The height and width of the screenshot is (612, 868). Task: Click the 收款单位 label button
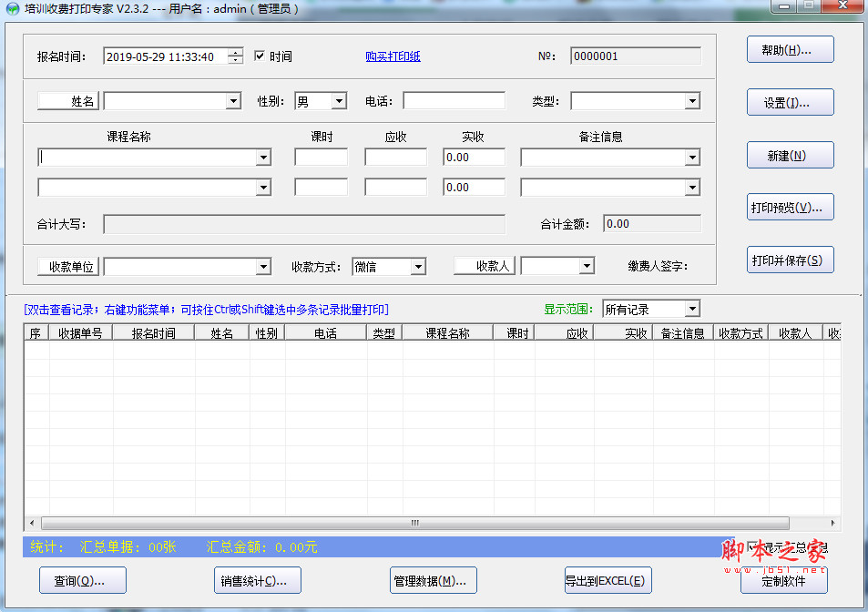tap(68, 267)
